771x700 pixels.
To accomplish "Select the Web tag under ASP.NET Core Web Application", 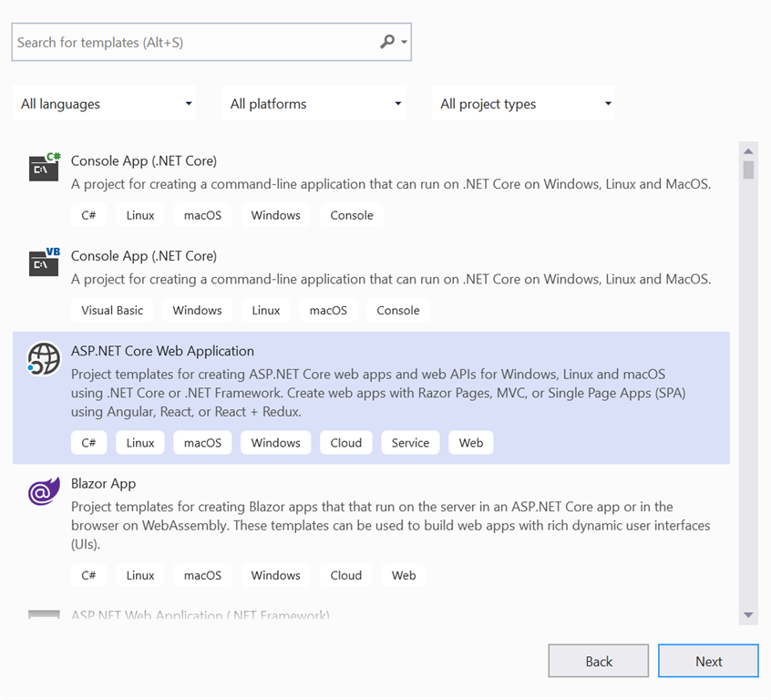I will [470, 442].
